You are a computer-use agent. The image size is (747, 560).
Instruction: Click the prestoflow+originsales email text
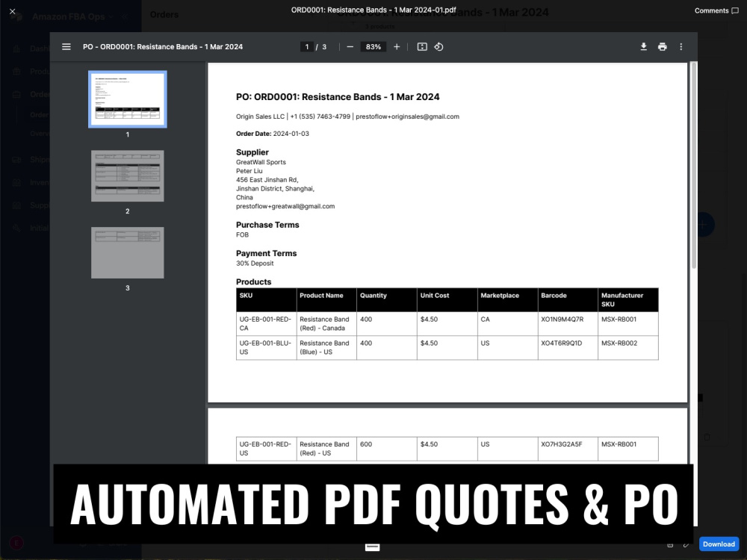tap(407, 116)
